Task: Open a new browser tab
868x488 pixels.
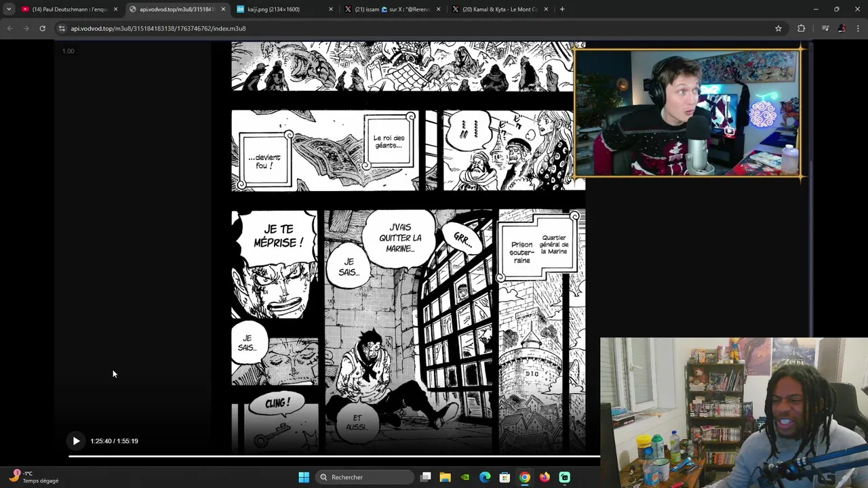Action: [562, 9]
